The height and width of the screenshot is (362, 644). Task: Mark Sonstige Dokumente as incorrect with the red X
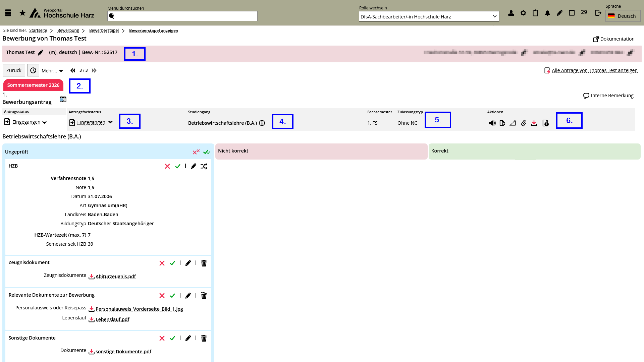[x=162, y=338]
